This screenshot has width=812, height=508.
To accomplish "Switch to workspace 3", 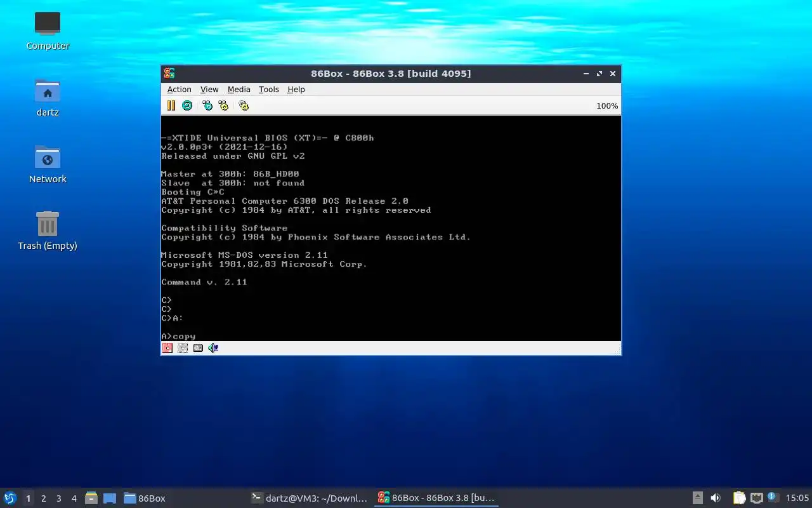I will pyautogui.click(x=58, y=498).
